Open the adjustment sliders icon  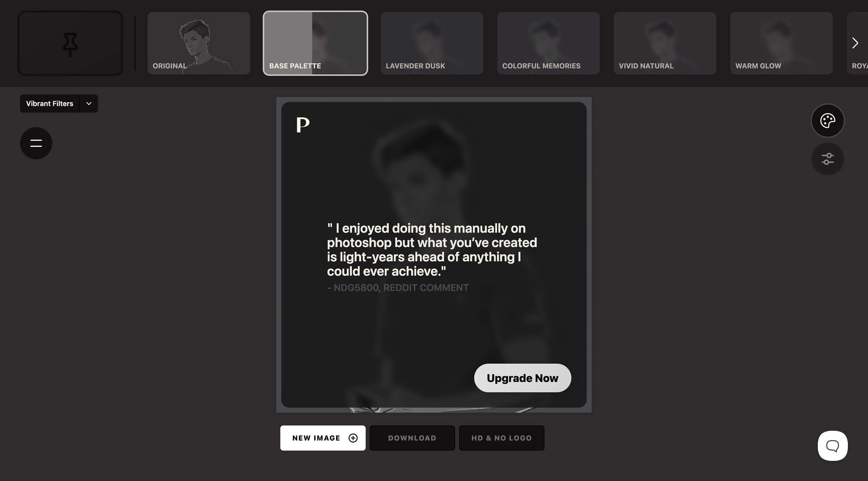[x=827, y=159]
